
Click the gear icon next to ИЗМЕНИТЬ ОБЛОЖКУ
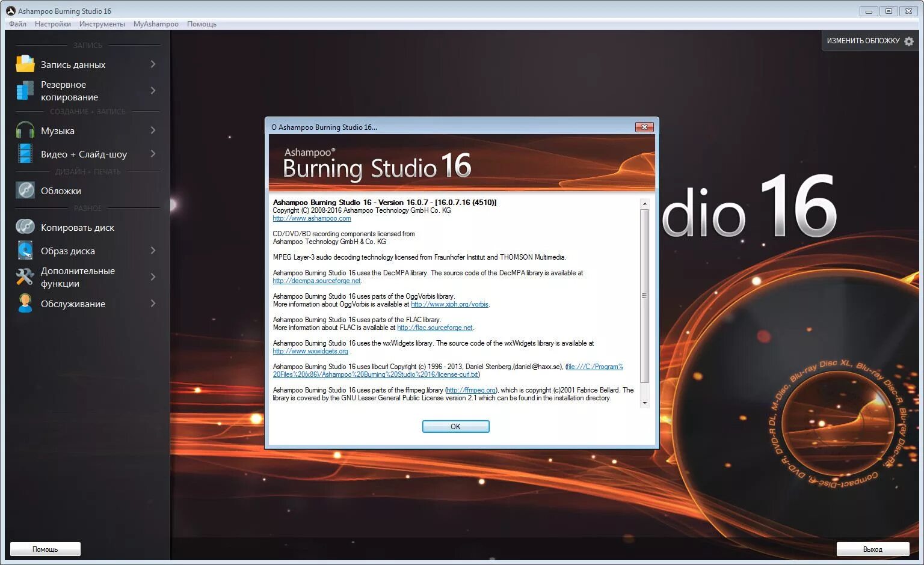[909, 41]
